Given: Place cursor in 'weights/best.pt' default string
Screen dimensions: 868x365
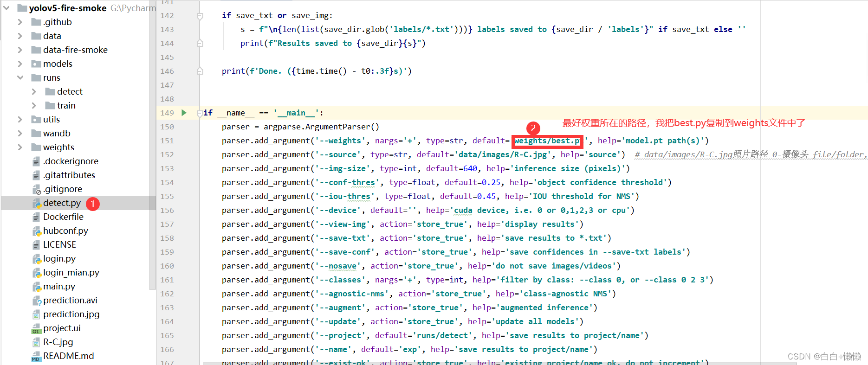Looking at the screenshot, I should point(549,141).
